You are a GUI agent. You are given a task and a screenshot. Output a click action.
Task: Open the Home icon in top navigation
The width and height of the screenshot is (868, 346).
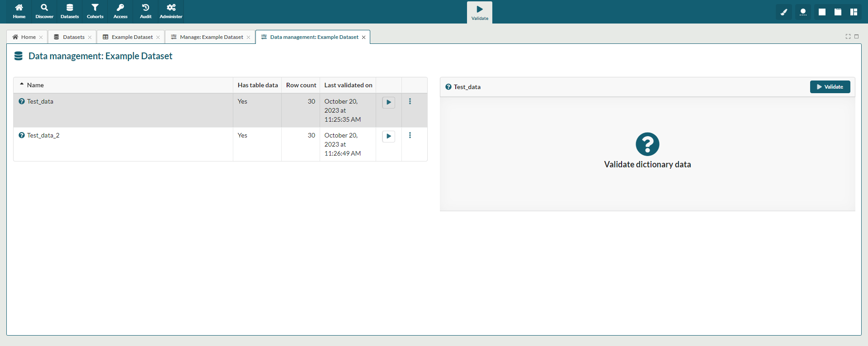coord(19,11)
